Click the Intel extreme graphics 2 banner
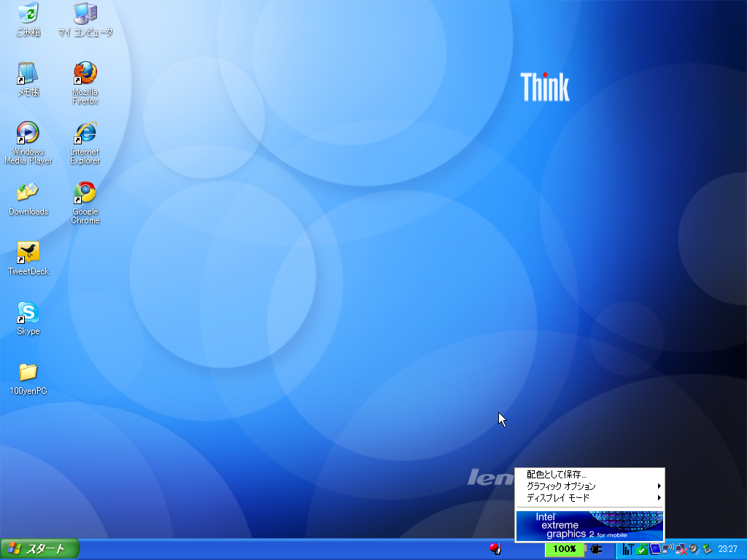The height and width of the screenshot is (560, 747). pyautogui.click(x=589, y=526)
